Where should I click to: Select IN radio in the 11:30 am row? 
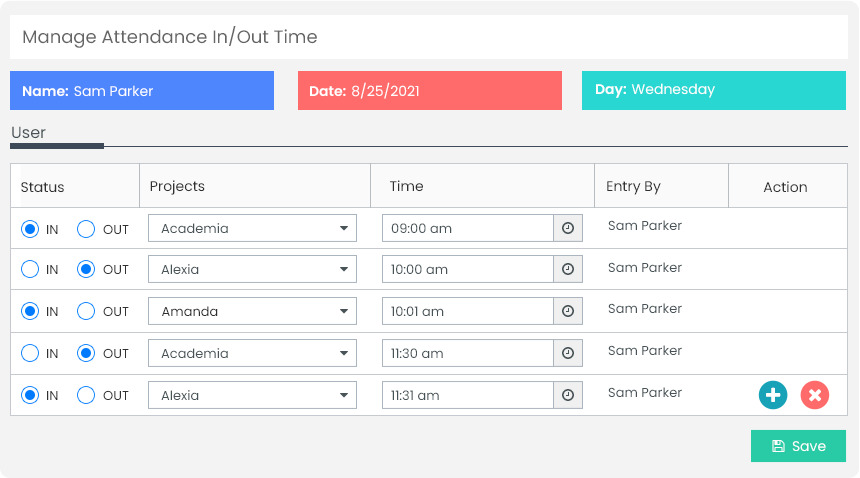[30, 353]
